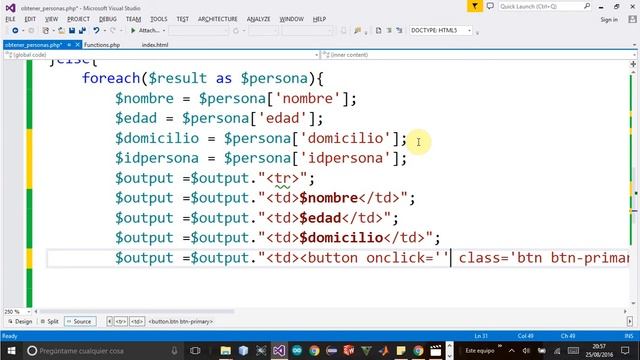Viewport: 640px width, 360px height.
Task: Select the <td> breadcrumb tag
Action: 137,322
